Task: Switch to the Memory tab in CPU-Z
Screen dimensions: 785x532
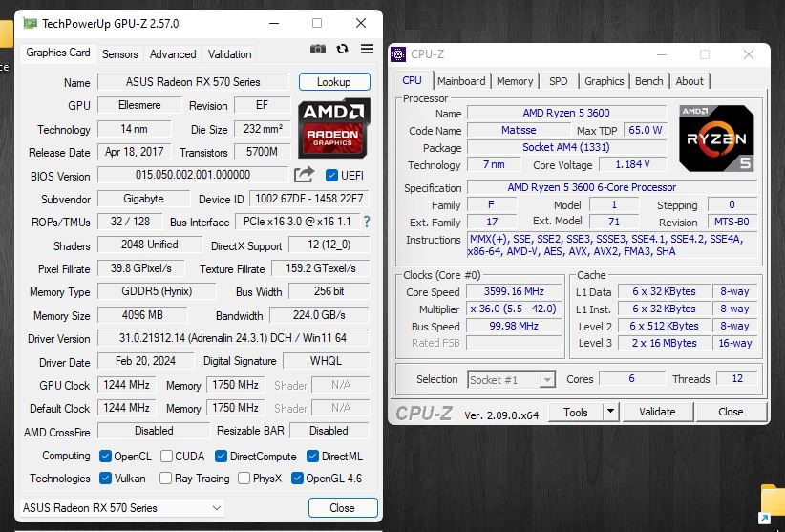Action: tap(515, 81)
